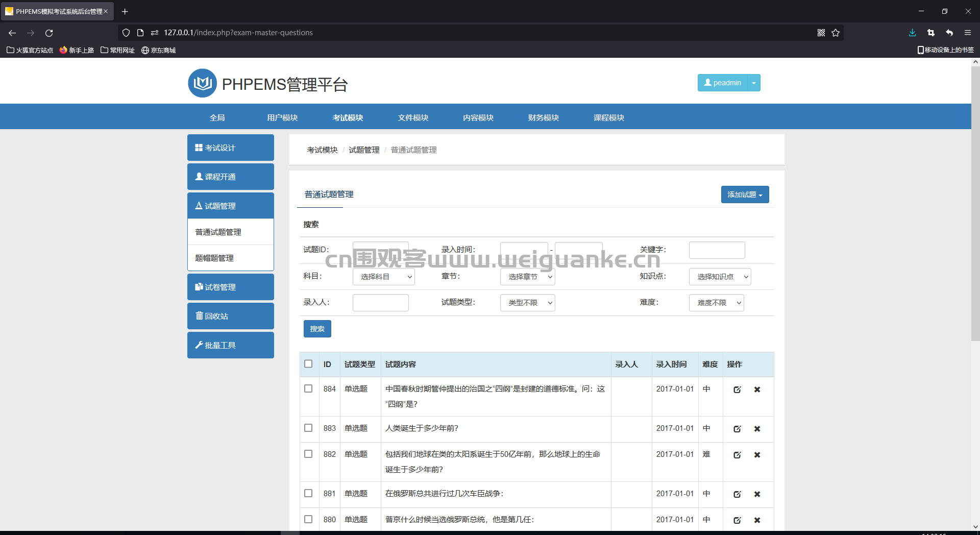Open the 内容模块 nav menu
The image size is (980, 535).
coord(478,117)
